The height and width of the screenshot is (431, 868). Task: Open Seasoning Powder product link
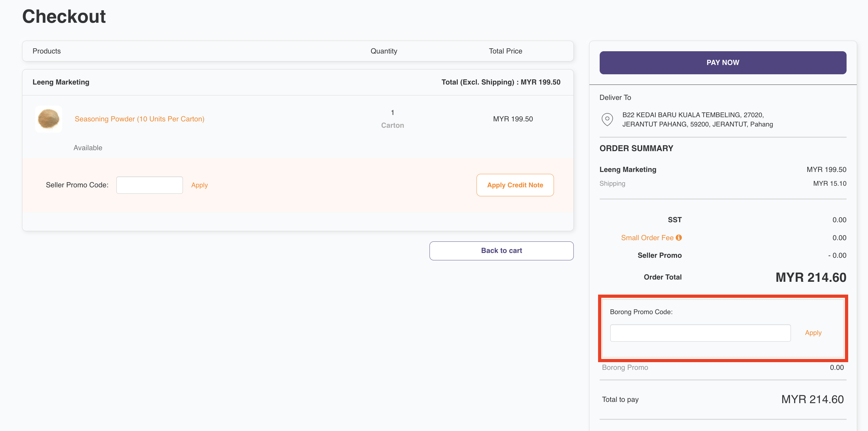click(x=139, y=119)
